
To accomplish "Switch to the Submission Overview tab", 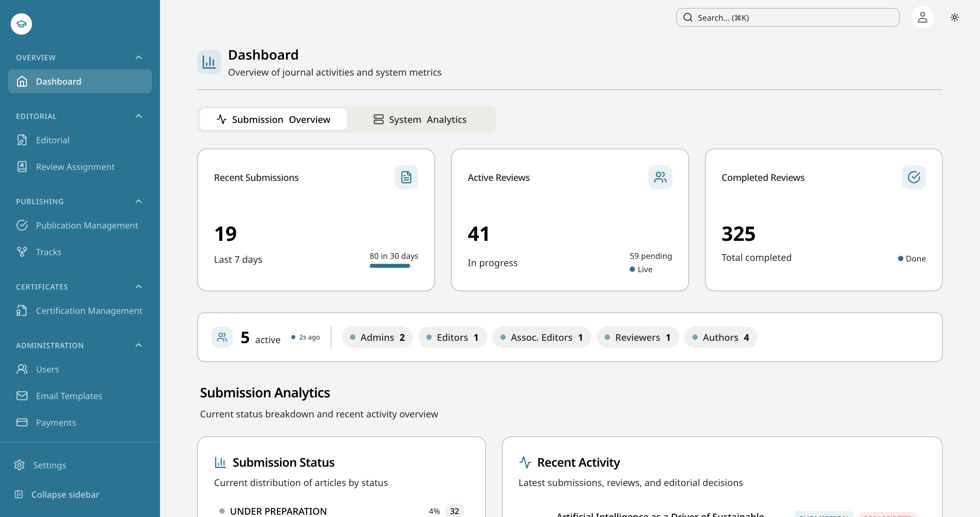I will (273, 119).
